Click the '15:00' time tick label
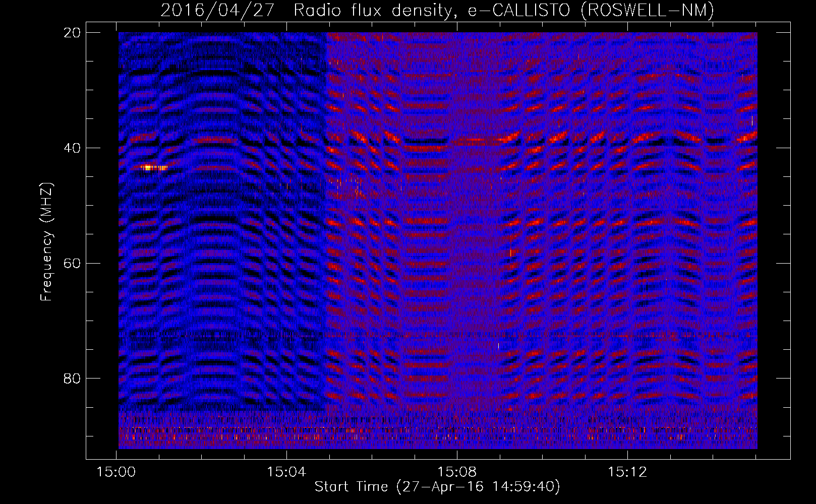 coord(116,472)
